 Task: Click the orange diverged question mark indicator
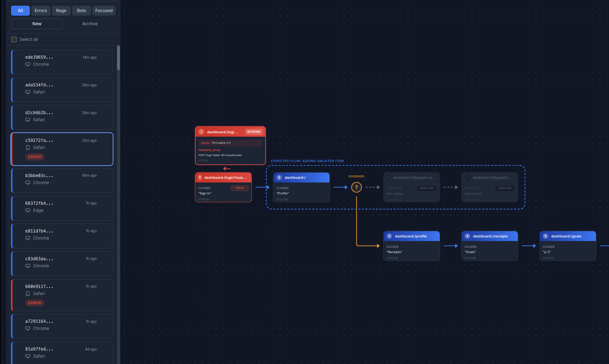pyautogui.click(x=356, y=187)
